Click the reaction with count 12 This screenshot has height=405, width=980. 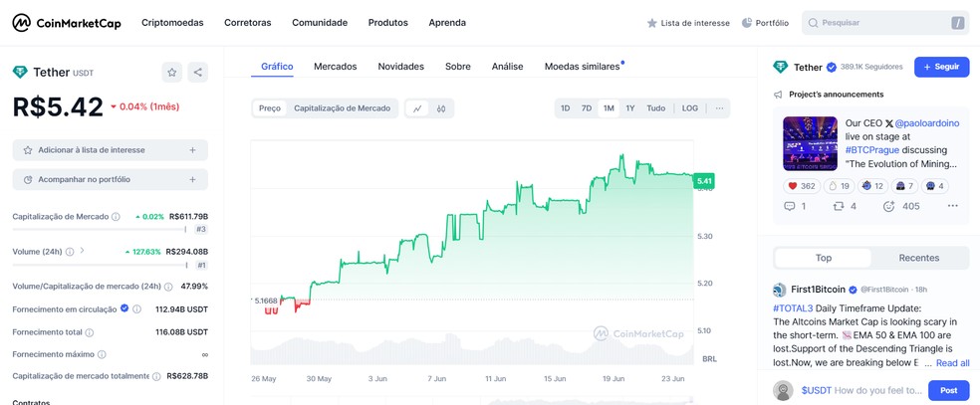click(873, 186)
